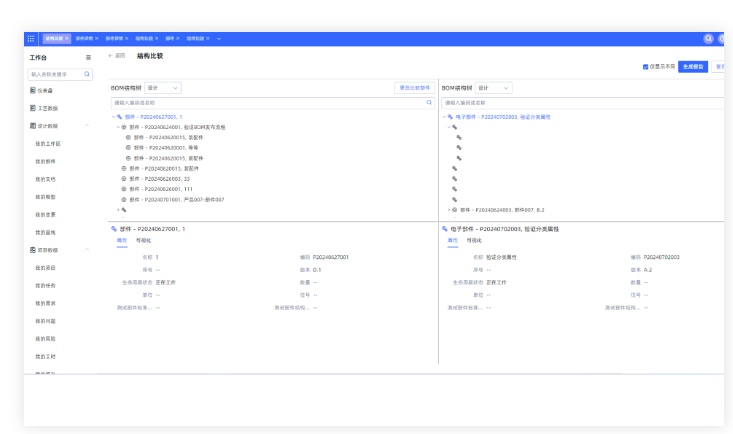Click 编码 value P20240702003 in right properties
Image resolution: width=733 pixels, height=434 pixels.
click(661, 257)
